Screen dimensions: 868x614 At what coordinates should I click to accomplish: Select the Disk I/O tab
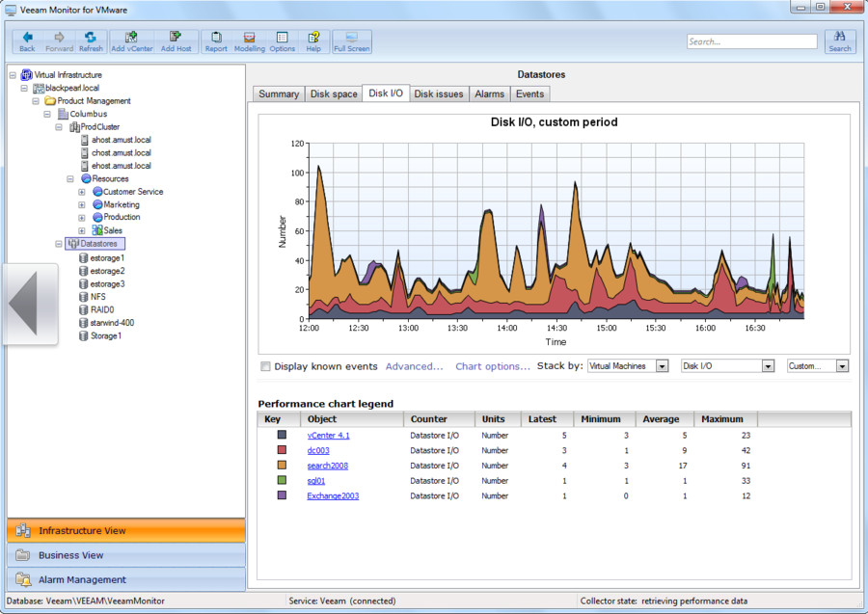[386, 93]
